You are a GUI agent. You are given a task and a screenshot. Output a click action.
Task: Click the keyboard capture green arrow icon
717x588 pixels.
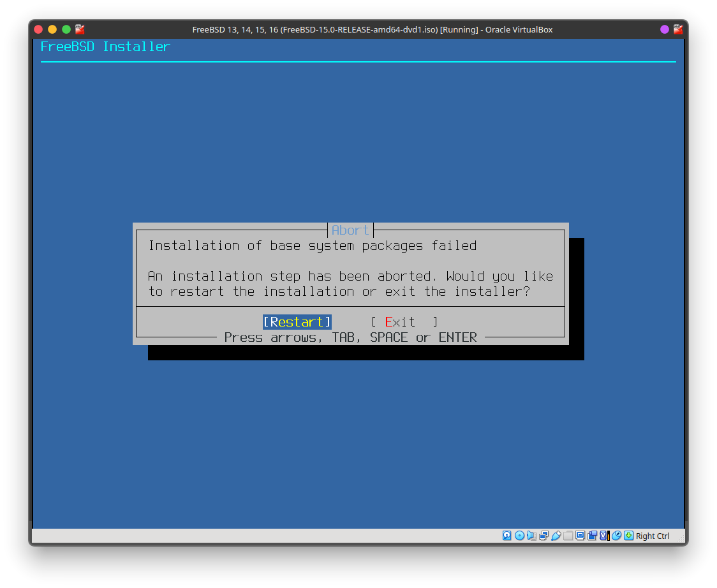[x=628, y=536]
